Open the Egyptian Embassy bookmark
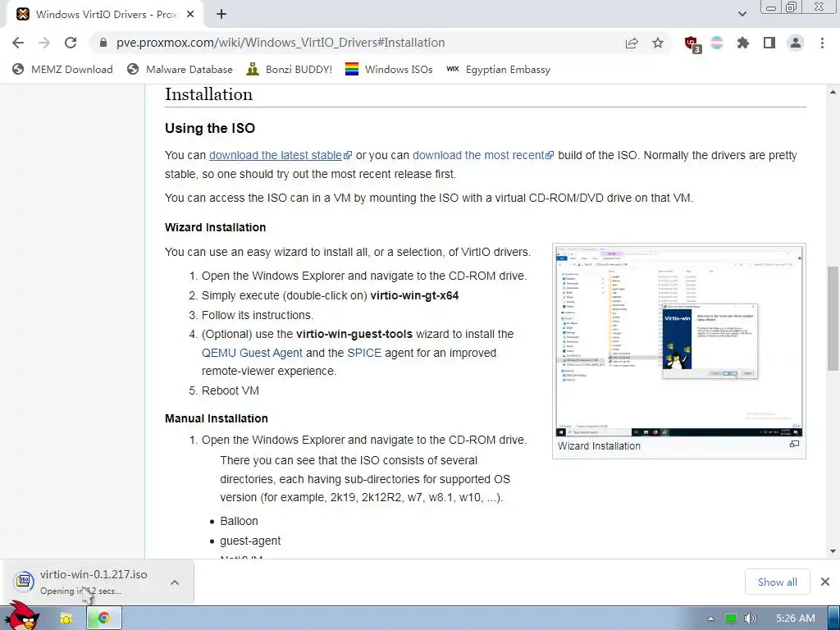The image size is (840, 630). click(498, 70)
